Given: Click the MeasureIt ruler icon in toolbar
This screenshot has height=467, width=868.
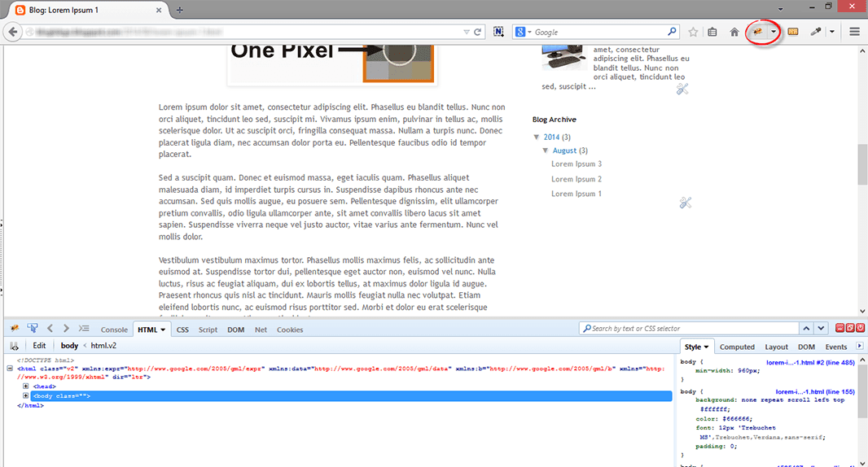Looking at the screenshot, I should coord(793,32).
